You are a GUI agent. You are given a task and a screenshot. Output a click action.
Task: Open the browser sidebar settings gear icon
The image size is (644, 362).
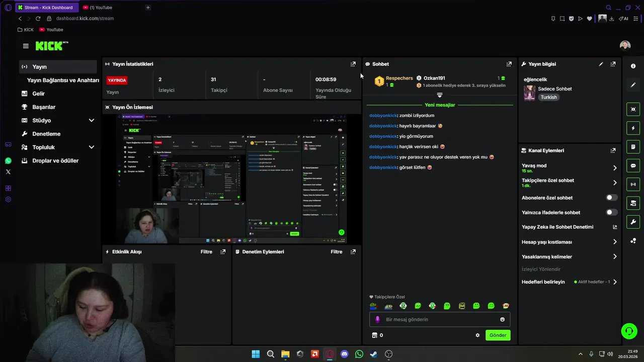click(x=8, y=200)
